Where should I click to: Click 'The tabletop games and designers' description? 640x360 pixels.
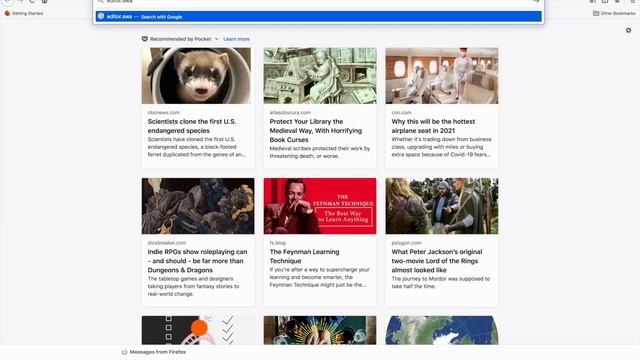[x=193, y=286]
